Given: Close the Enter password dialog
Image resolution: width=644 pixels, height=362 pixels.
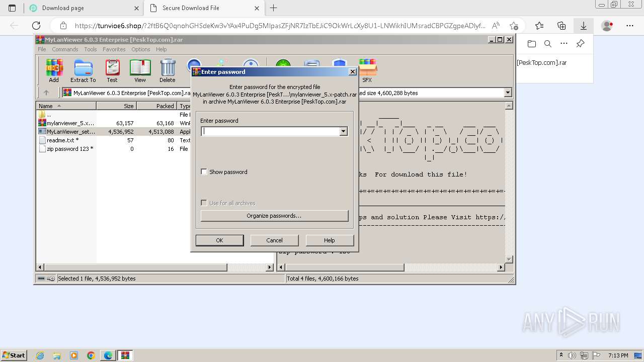Looking at the screenshot, I should (353, 72).
